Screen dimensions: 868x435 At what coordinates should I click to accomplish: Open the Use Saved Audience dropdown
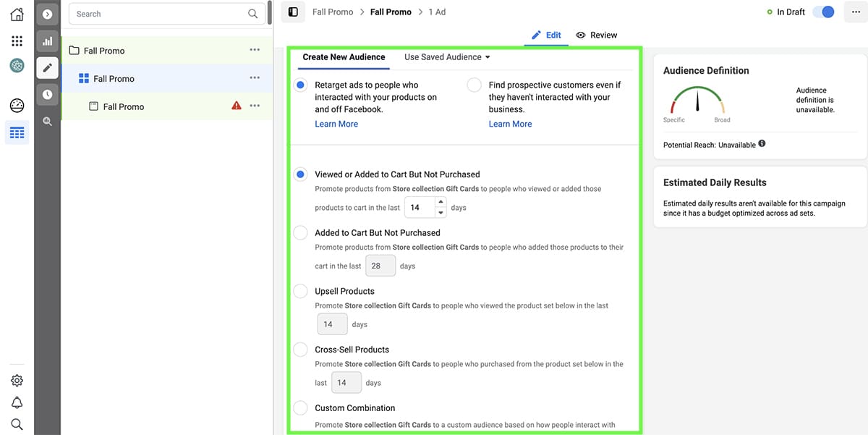tap(447, 57)
